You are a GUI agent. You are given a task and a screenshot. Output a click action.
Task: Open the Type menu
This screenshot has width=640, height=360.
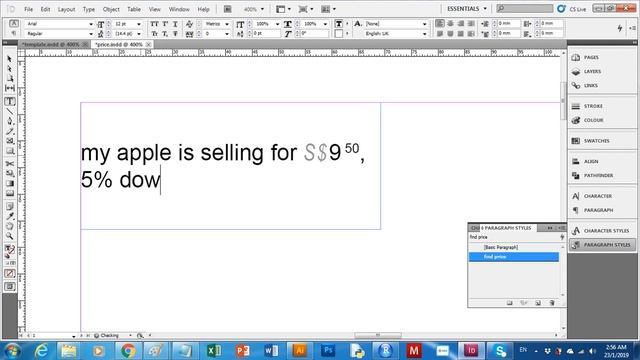tap(89, 9)
